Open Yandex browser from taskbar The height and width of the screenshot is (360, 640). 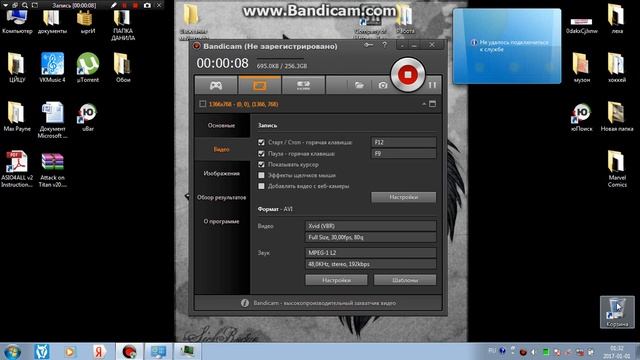[x=99, y=351]
